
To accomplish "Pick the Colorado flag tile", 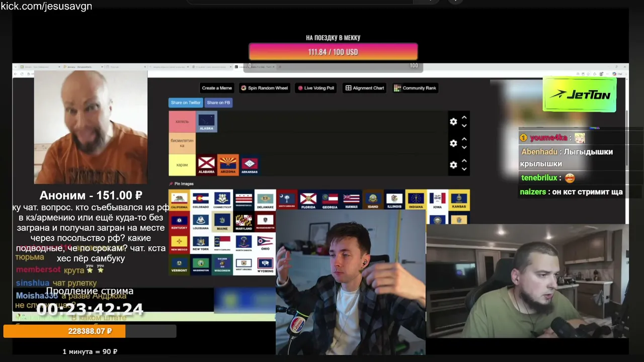I will 201,200.
